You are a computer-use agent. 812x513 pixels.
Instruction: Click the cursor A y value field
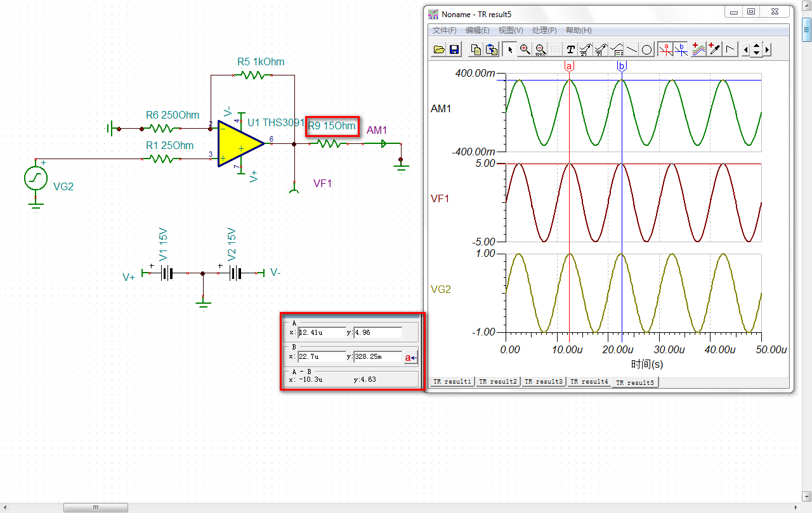(x=377, y=332)
